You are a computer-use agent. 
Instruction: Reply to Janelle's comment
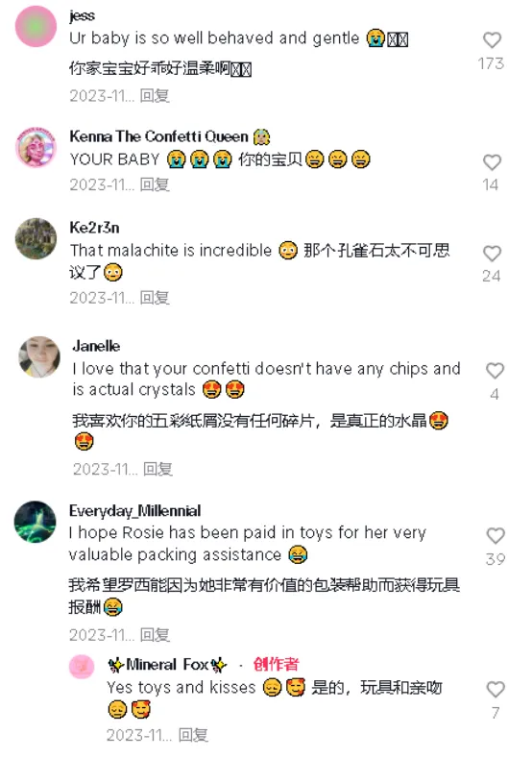(x=158, y=469)
